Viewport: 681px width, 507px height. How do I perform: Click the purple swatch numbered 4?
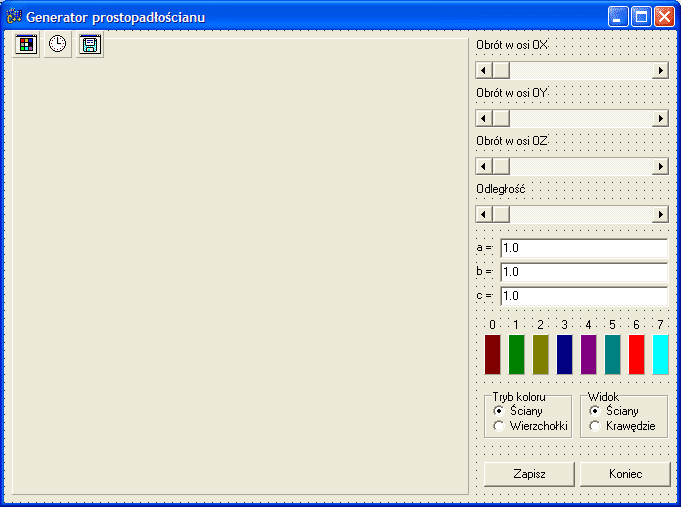(x=588, y=355)
